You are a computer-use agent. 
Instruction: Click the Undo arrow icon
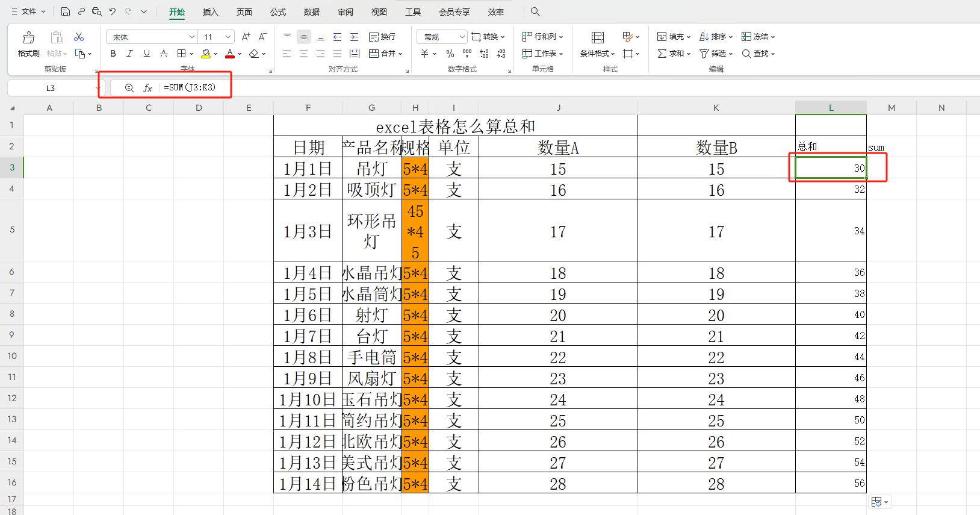tap(113, 11)
